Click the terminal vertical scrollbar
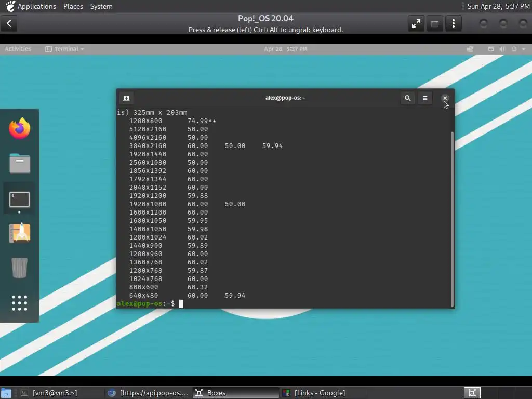 (x=452, y=219)
